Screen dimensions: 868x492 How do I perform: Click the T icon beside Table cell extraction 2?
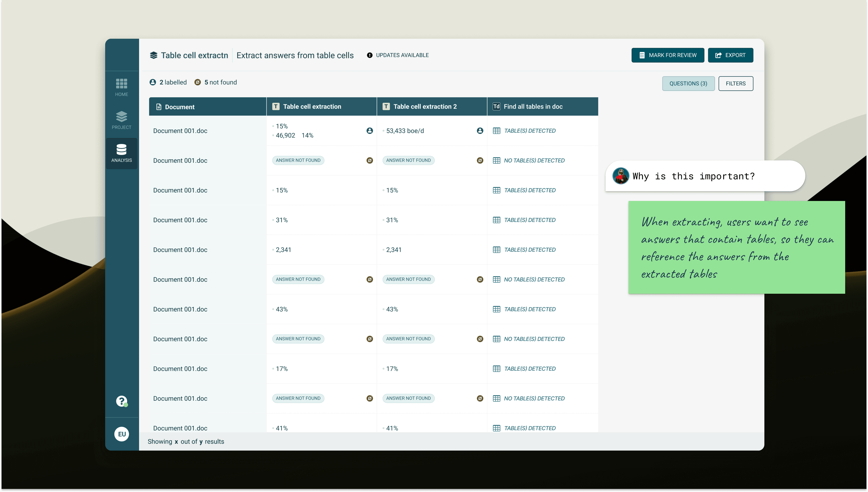(x=386, y=106)
